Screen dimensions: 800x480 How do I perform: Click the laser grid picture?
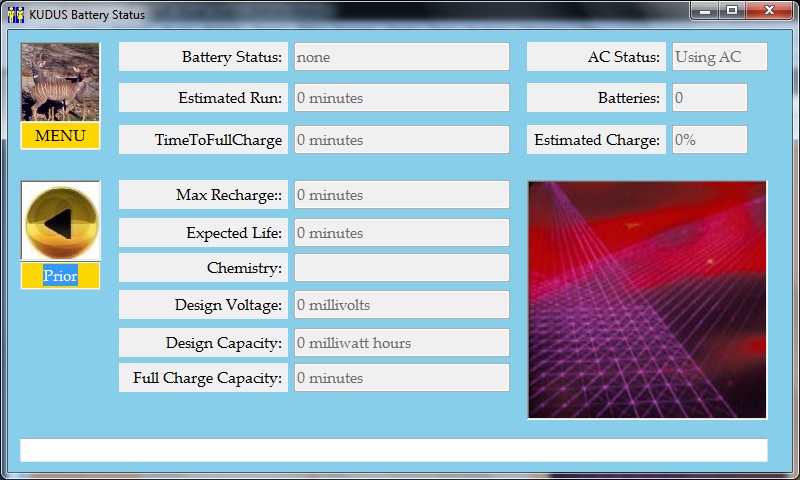647,300
